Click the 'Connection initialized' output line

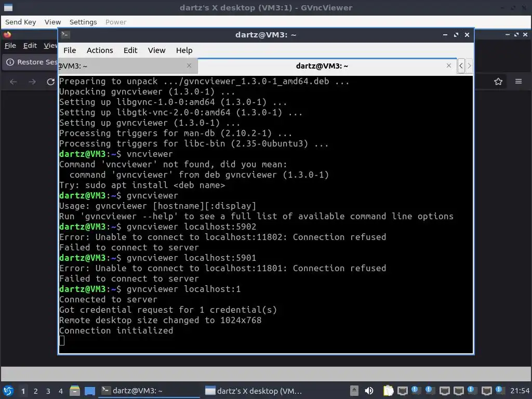point(116,330)
